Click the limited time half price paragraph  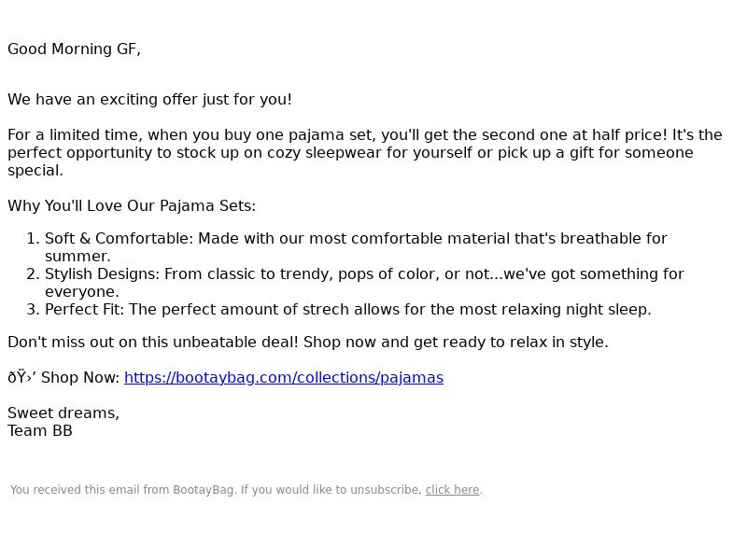tap(365, 152)
